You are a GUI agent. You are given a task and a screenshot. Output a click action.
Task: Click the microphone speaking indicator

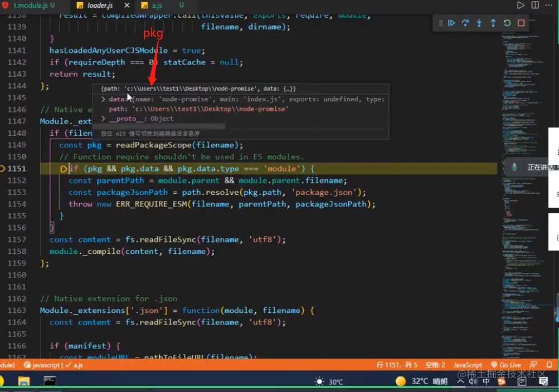[x=514, y=167]
